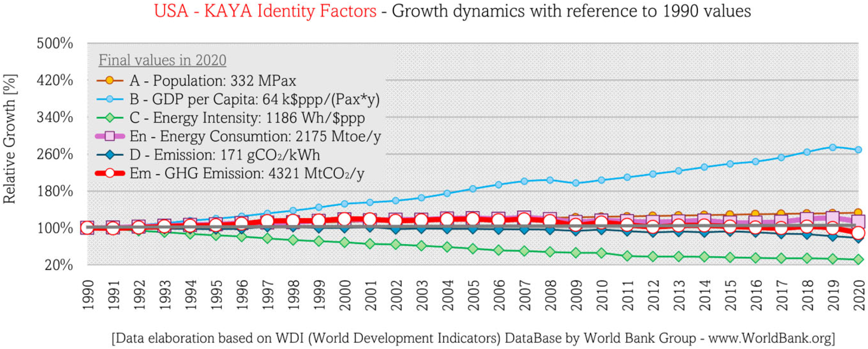This screenshot has width=868, height=349.
Task: Select the 2020 Energy Intensity green data point
Action: pyautogui.click(x=858, y=259)
